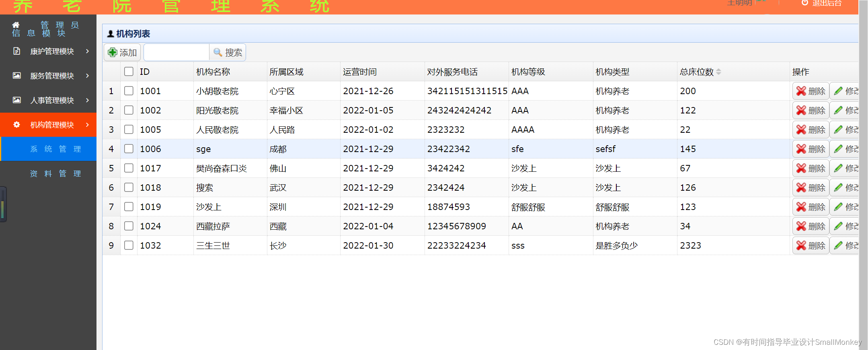Open 服务管理模块 menu label

point(52,76)
